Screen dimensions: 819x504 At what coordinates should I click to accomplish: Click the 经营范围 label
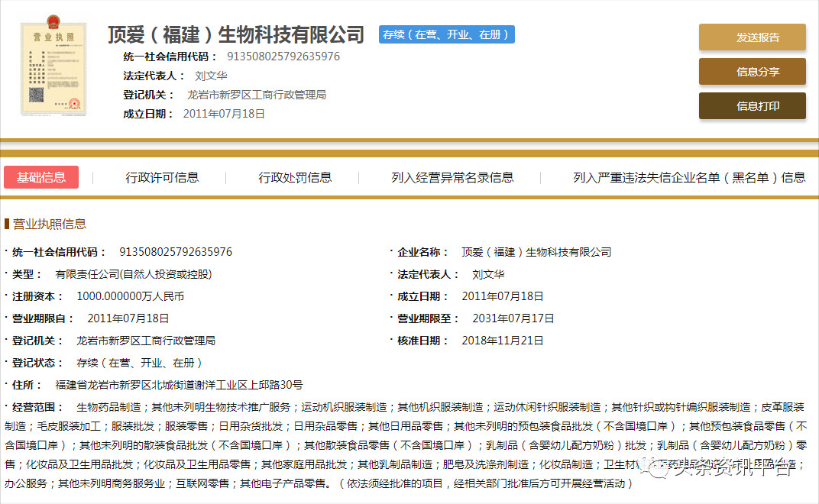pyautogui.click(x=37, y=407)
